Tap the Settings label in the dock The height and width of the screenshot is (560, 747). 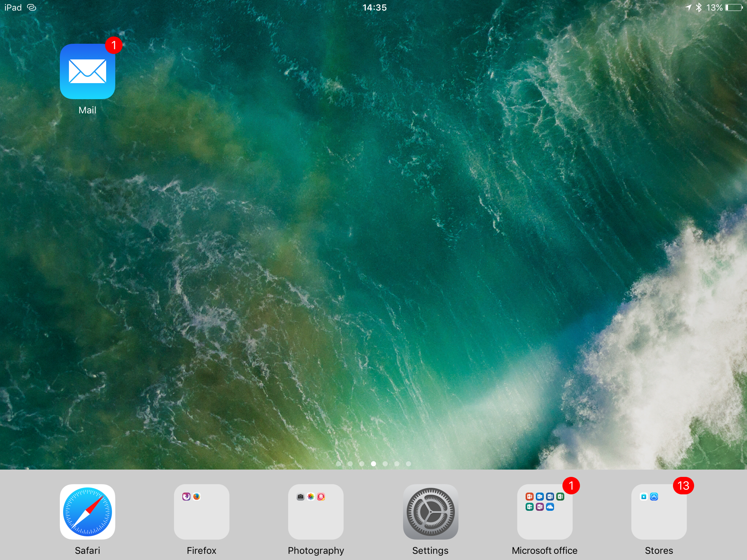(x=430, y=551)
